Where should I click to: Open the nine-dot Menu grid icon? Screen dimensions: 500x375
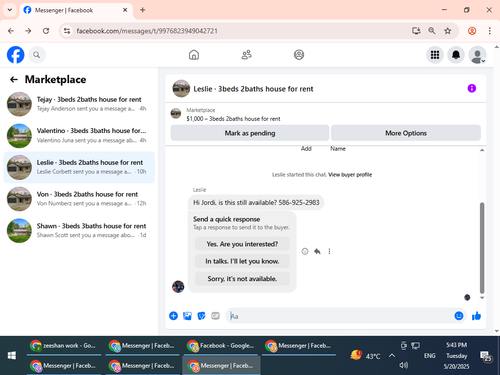tap(435, 55)
